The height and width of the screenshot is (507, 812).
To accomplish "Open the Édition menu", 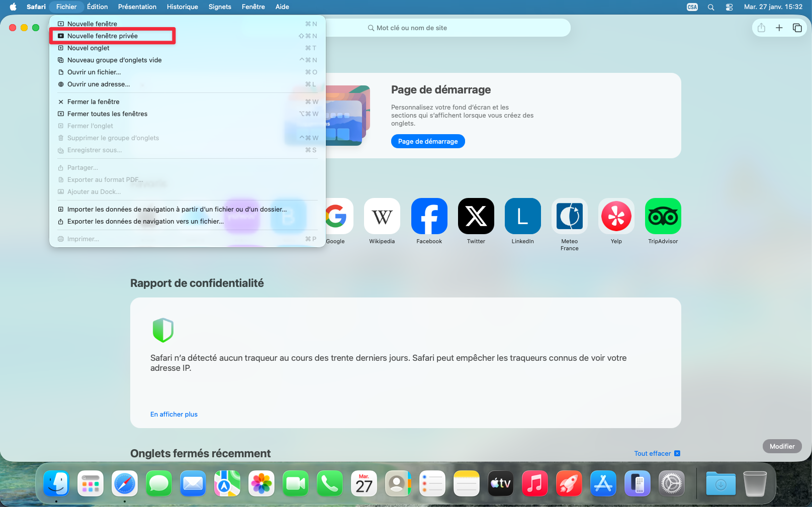I will coord(97,7).
